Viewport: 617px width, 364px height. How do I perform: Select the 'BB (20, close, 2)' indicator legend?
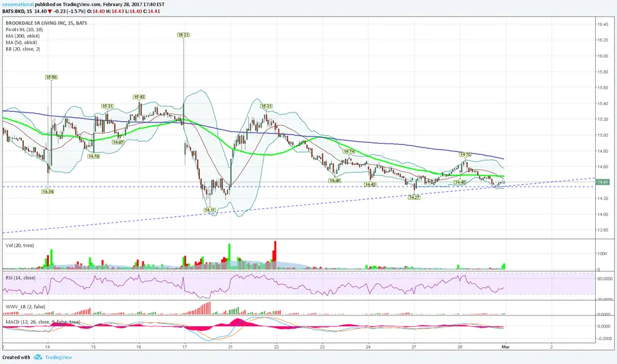pos(23,49)
